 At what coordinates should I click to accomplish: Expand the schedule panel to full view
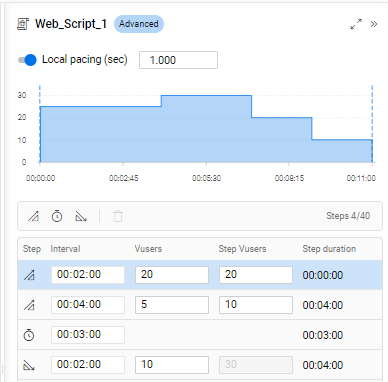click(356, 24)
